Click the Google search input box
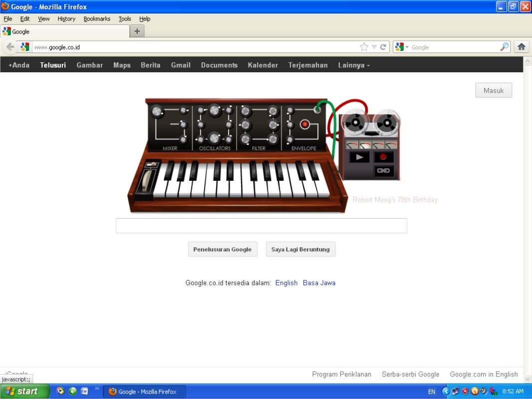 click(x=261, y=226)
